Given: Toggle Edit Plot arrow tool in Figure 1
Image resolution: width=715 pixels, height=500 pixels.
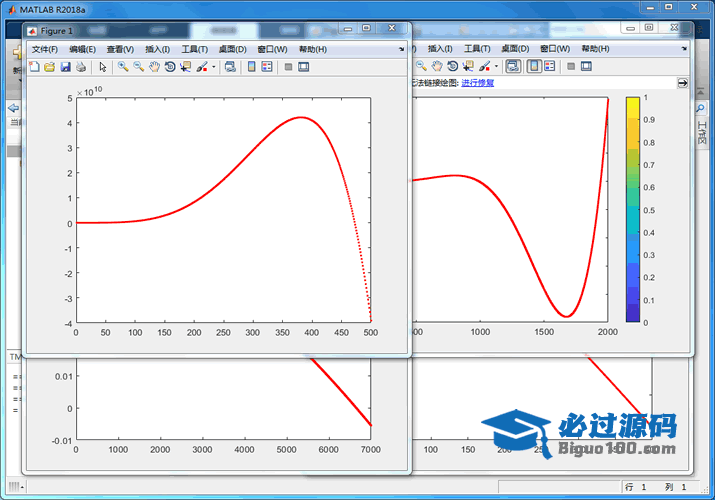Looking at the screenshot, I should pyautogui.click(x=103, y=67).
